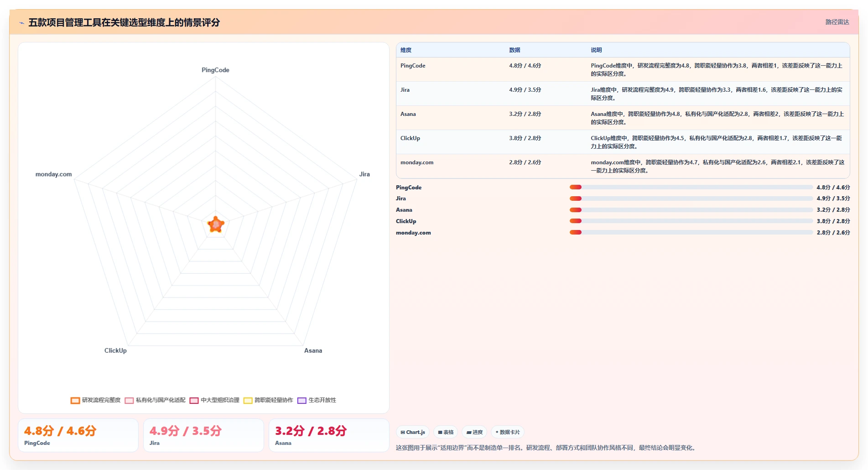Click the 进度 chip
This screenshot has width=868, height=470.
pos(474,432)
